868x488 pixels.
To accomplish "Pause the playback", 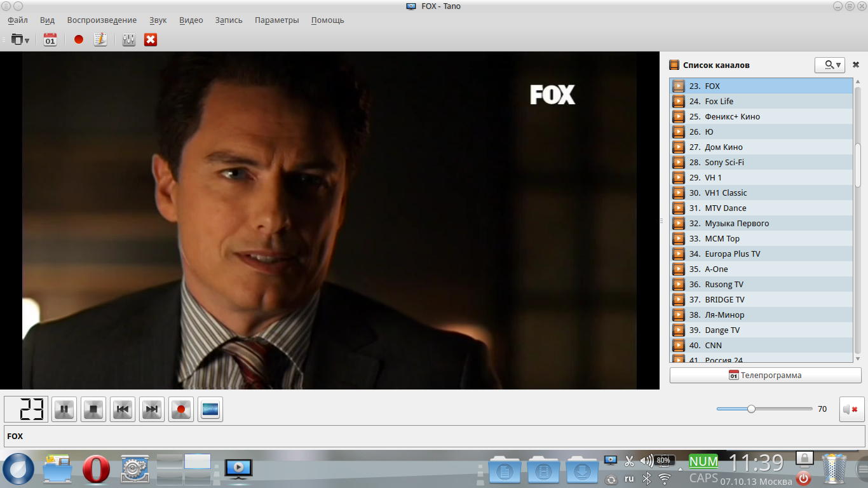I will 64,409.
